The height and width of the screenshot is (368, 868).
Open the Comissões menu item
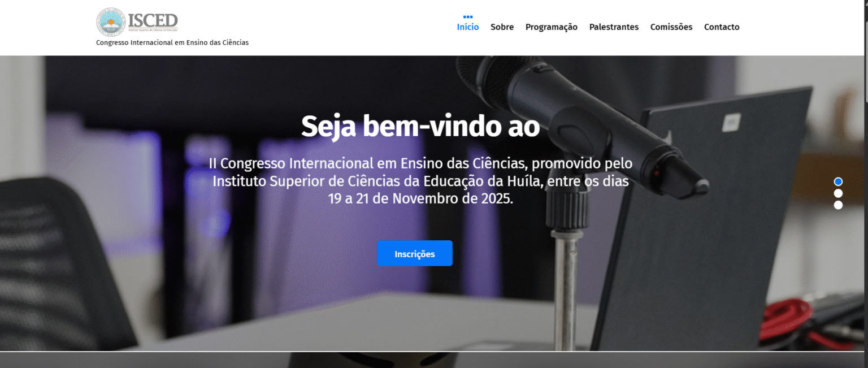coord(671,27)
